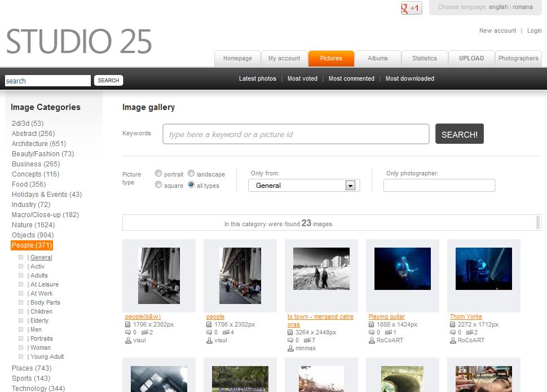547x392 pixels.
Task: Click the Only photographer input field
Action: [x=439, y=186]
